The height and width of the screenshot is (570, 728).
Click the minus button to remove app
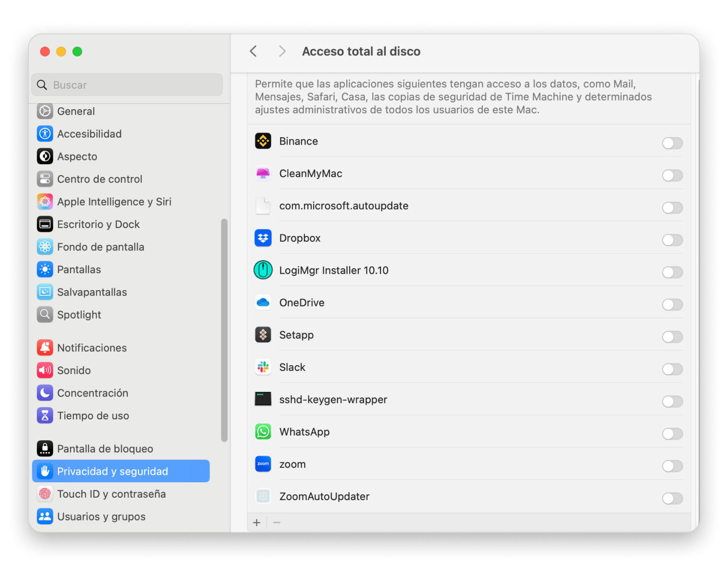pos(277,522)
